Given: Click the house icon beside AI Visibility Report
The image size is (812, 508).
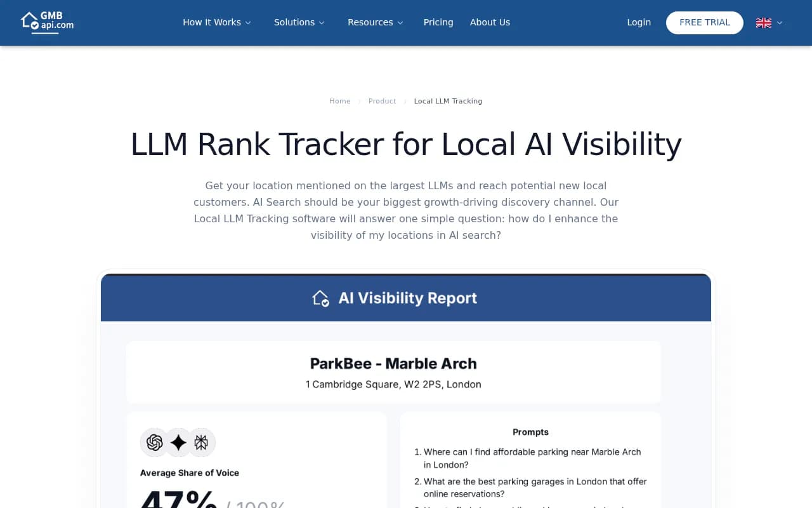Looking at the screenshot, I should coord(321,298).
